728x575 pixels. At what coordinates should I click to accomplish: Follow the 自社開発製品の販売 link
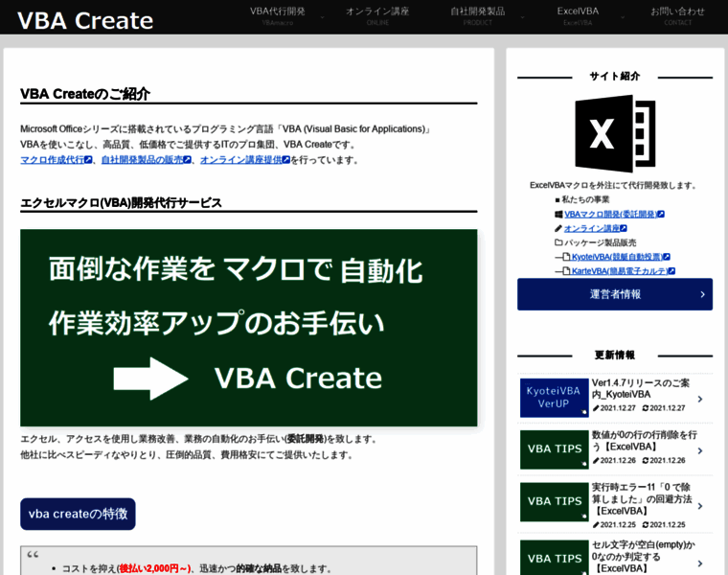(142, 160)
